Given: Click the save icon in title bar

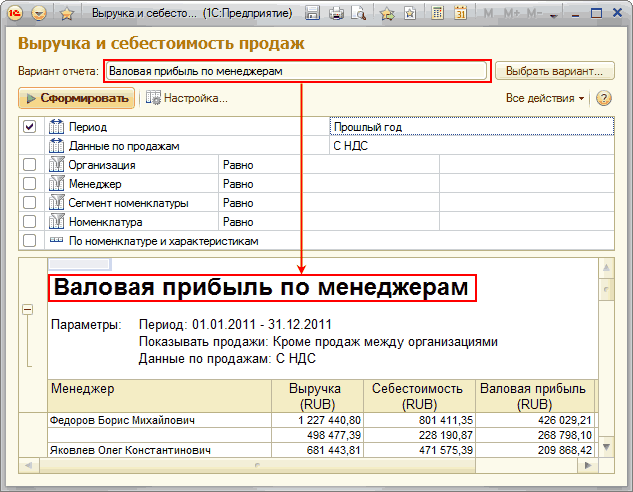Looking at the screenshot, I should pos(313,14).
